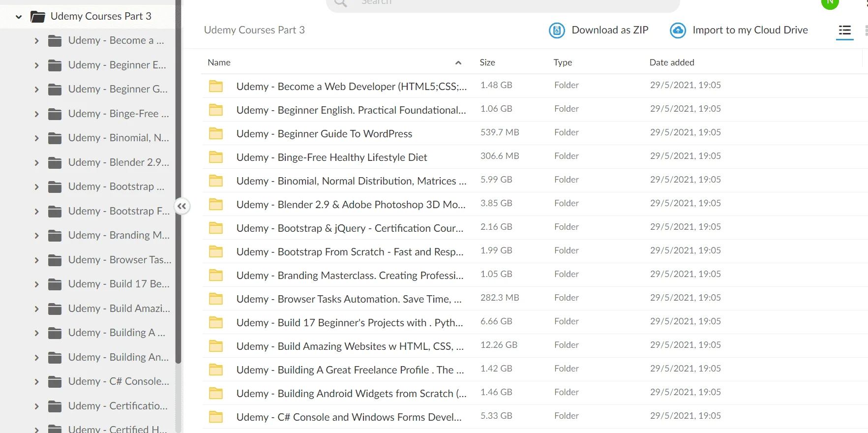Expand Udemy - Become a ... in sidebar
Viewport: 868px width, 433px height.
pyautogui.click(x=36, y=41)
